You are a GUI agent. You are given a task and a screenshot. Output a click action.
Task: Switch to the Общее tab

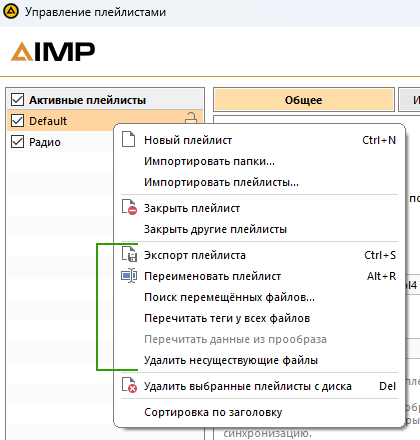(x=304, y=100)
